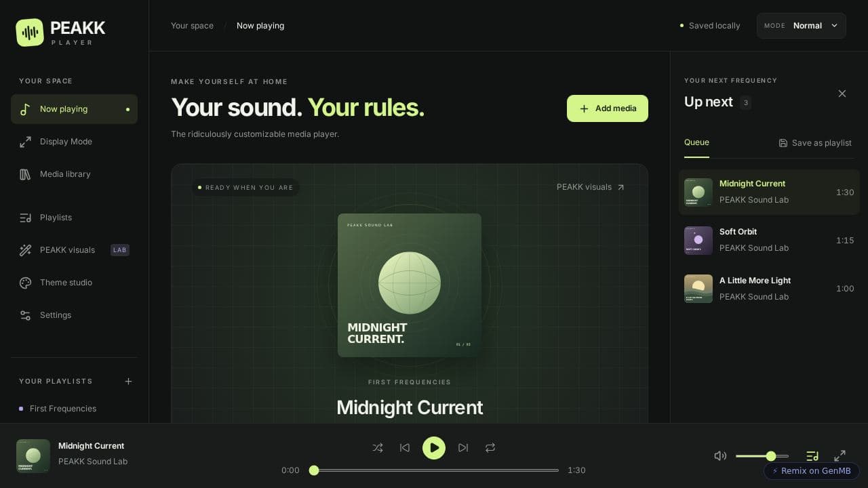The width and height of the screenshot is (868, 488).
Task: Click the FIRST FREQUENCIES label under artwork
Action: [x=410, y=382]
